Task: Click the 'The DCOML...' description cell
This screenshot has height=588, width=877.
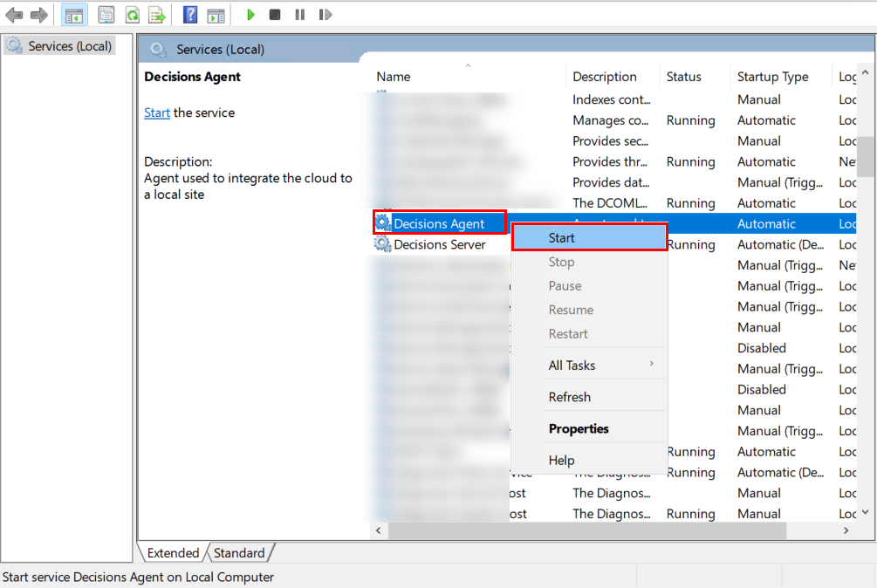Action: tap(610, 203)
